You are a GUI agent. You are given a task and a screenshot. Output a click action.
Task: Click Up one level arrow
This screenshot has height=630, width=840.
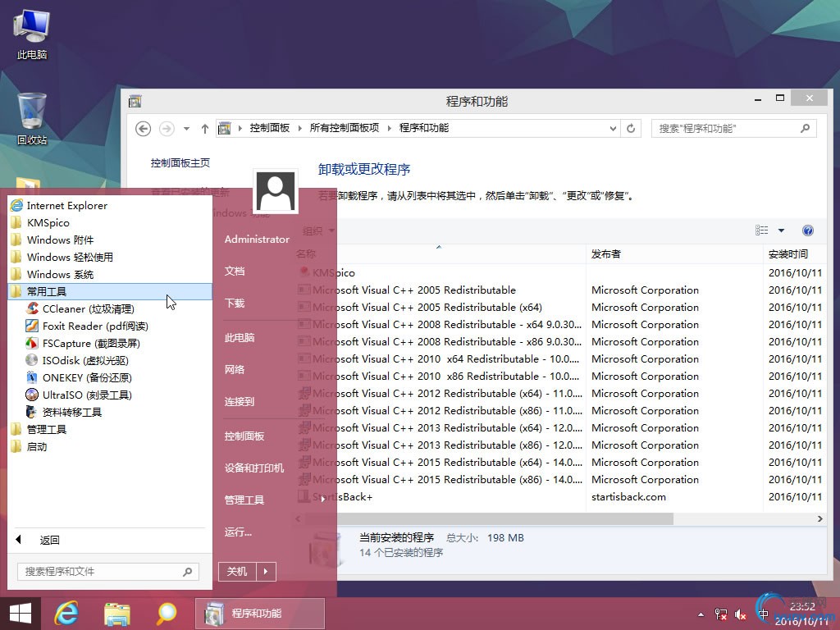tap(204, 129)
